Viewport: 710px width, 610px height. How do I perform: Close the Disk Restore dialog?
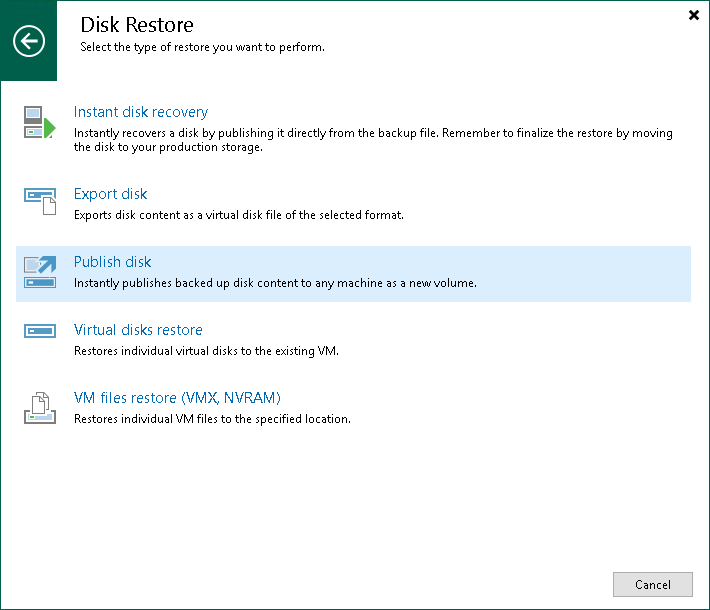click(x=694, y=15)
